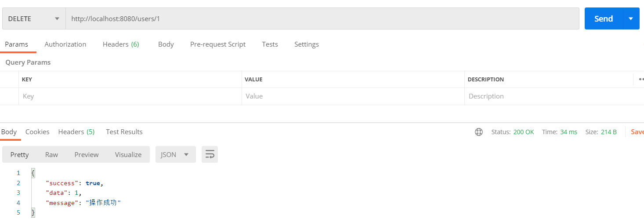Toggle line wrap icon
Screen dimensions: 644x223
click(x=210, y=154)
